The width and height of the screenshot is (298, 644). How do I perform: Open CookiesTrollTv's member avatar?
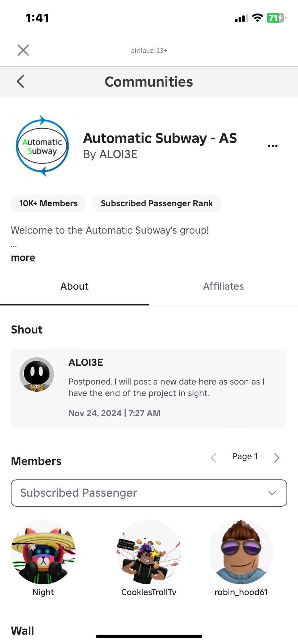coord(149,552)
